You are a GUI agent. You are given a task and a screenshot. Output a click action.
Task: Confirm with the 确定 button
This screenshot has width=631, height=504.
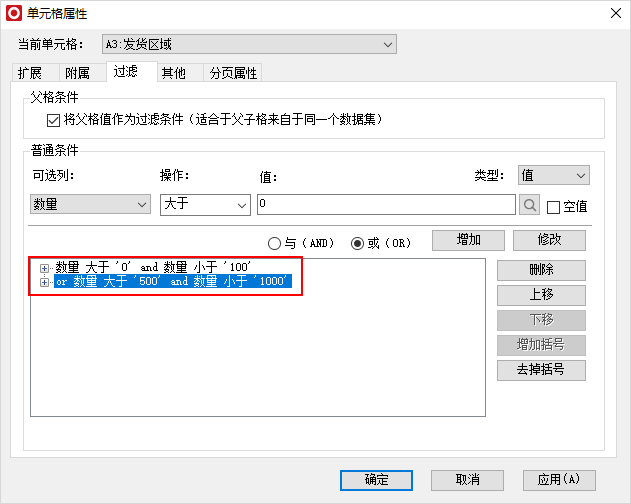376,480
